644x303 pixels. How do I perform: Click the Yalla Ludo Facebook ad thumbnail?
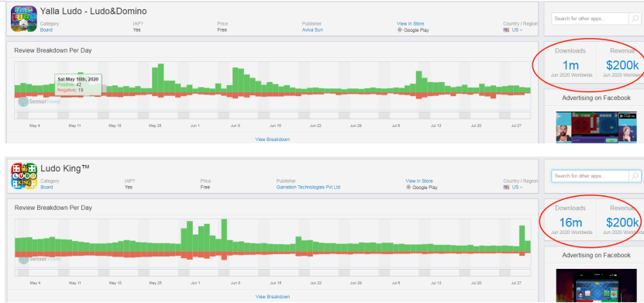pyautogui.click(x=596, y=127)
